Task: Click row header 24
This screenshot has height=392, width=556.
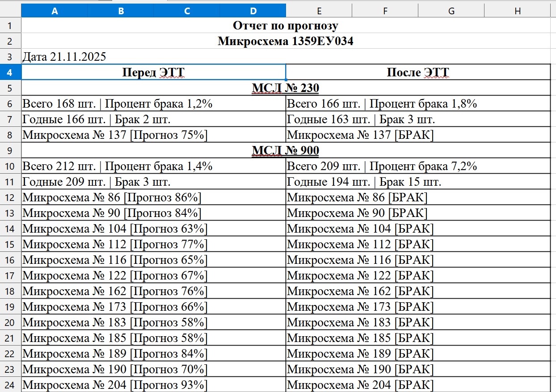Action: (x=11, y=385)
